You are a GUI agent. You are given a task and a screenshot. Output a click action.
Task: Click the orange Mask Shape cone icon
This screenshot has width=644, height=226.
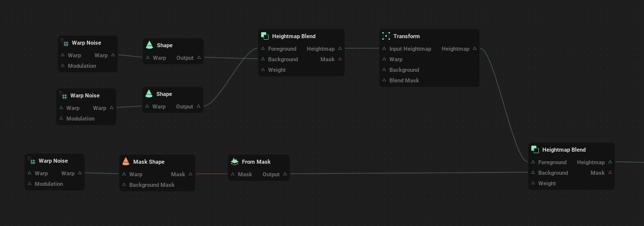click(126, 162)
